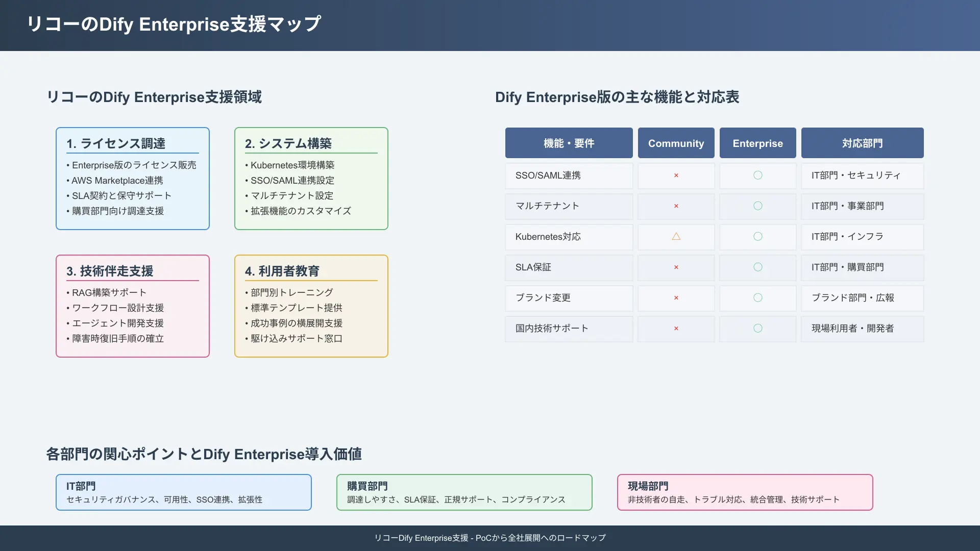Screen dimensions: 980x551
Task: Click the ○ mark in SLA保証 row
Action: coord(758,267)
